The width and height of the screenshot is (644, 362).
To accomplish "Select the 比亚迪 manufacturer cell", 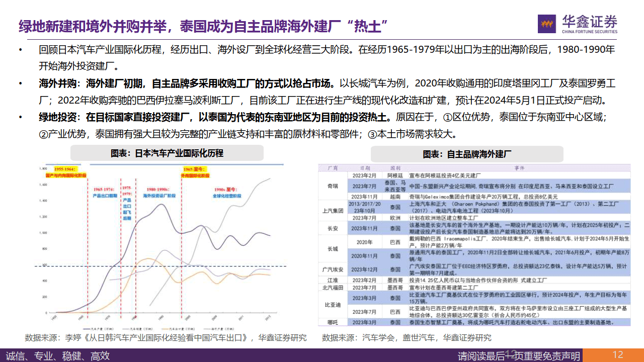I will click(333, 305).
